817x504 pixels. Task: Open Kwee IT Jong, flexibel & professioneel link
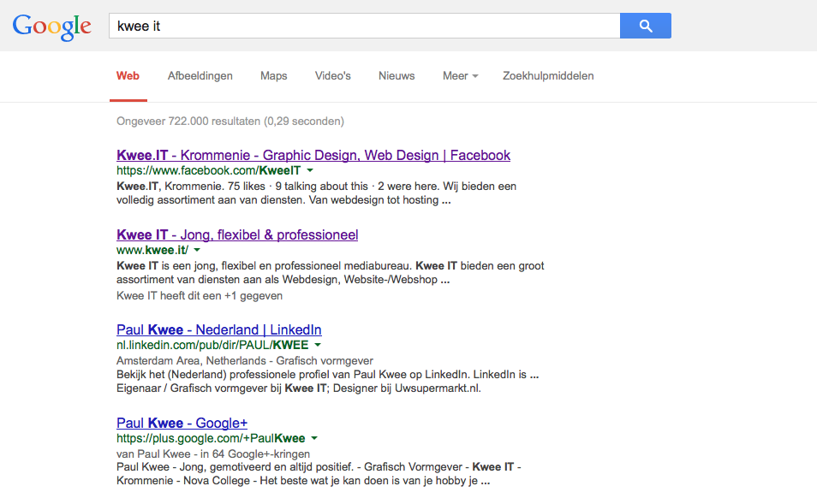[237, 234]
